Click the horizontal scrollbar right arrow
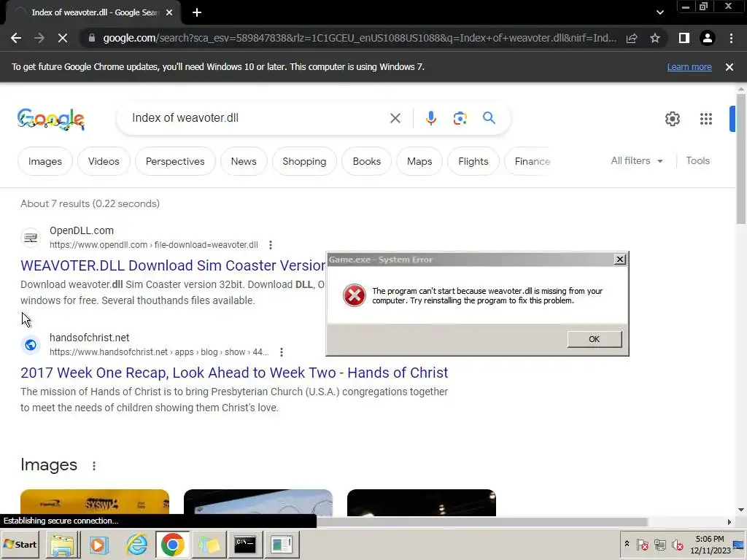The height and width of the screenshot is (560, 747). (729, 522)
